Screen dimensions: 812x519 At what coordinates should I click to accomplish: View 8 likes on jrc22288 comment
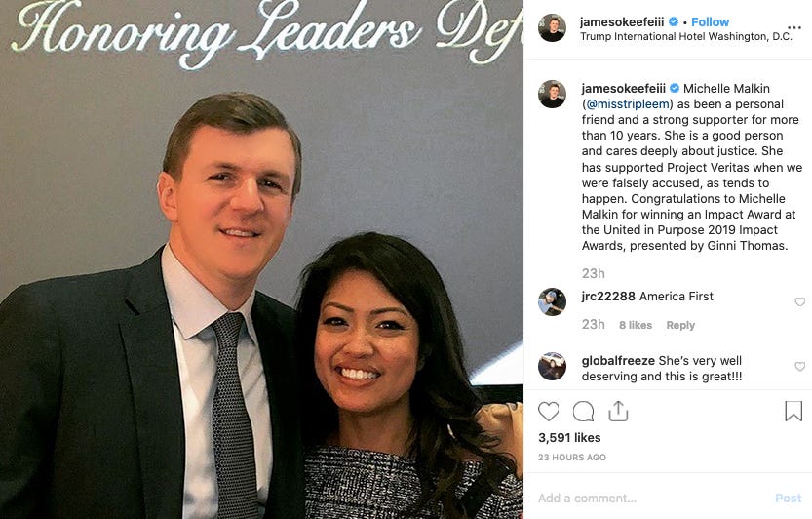click(636, 325)
